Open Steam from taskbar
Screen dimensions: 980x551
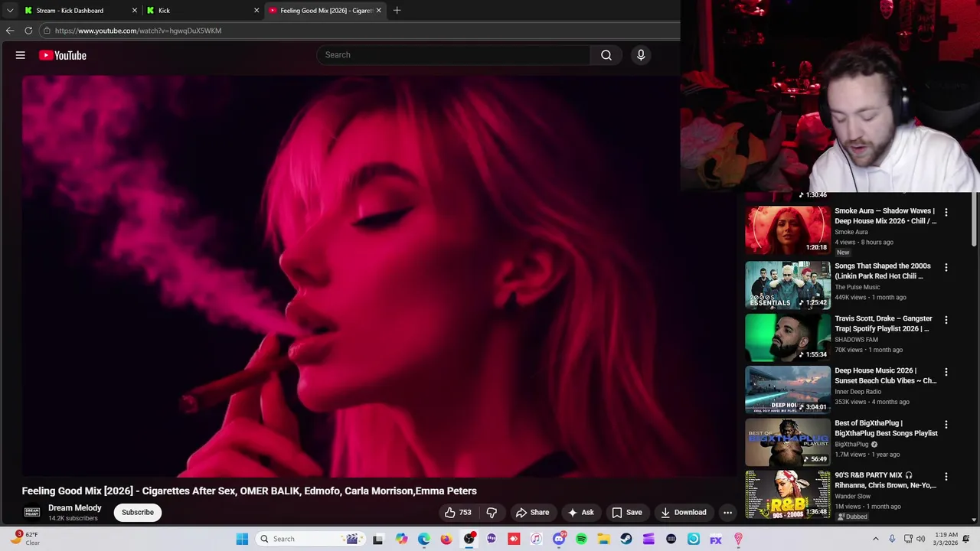[626, 540]
